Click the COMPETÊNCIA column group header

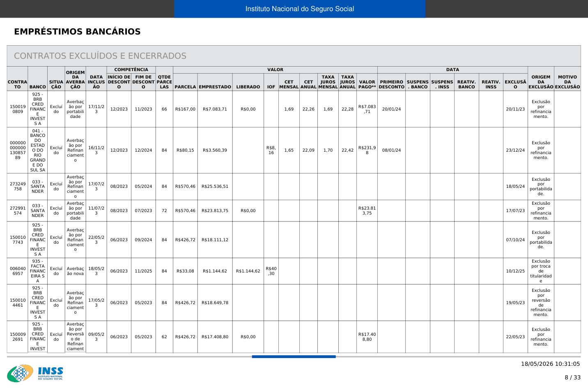pos(131,70)
